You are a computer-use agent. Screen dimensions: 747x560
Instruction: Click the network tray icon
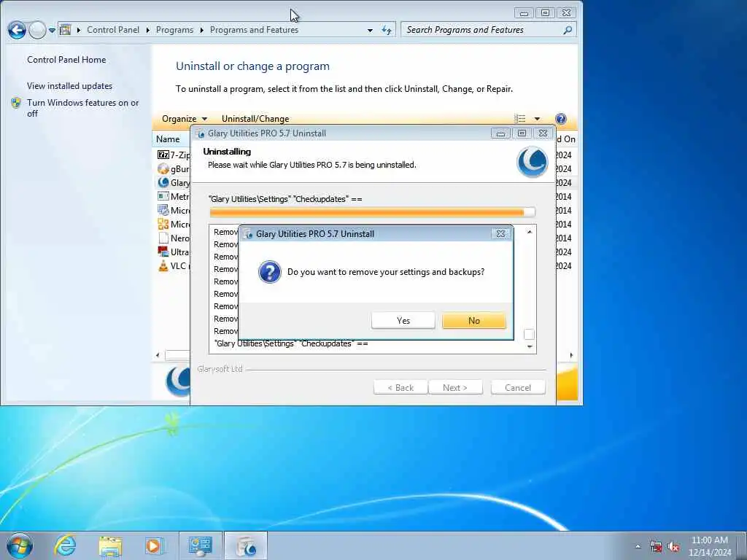tap(656, 547)
